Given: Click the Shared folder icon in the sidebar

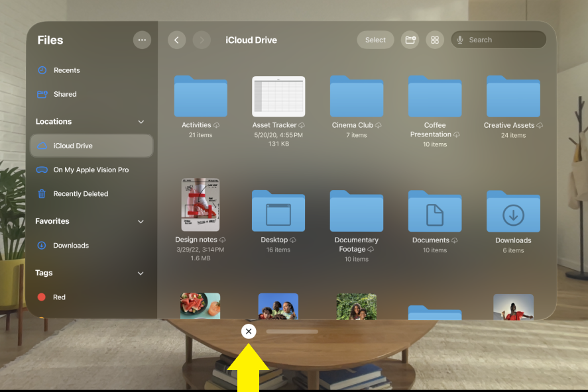Looking at the screenshot, I should 42,94.
